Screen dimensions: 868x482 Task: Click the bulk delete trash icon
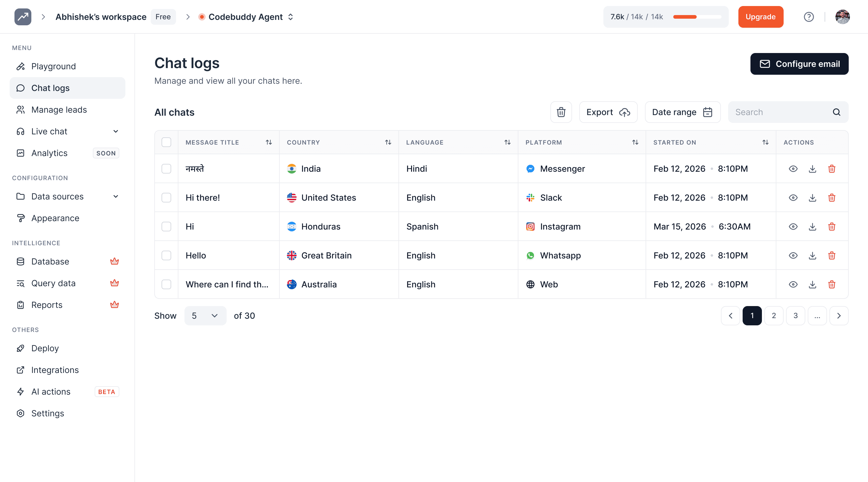coord(561,112)
